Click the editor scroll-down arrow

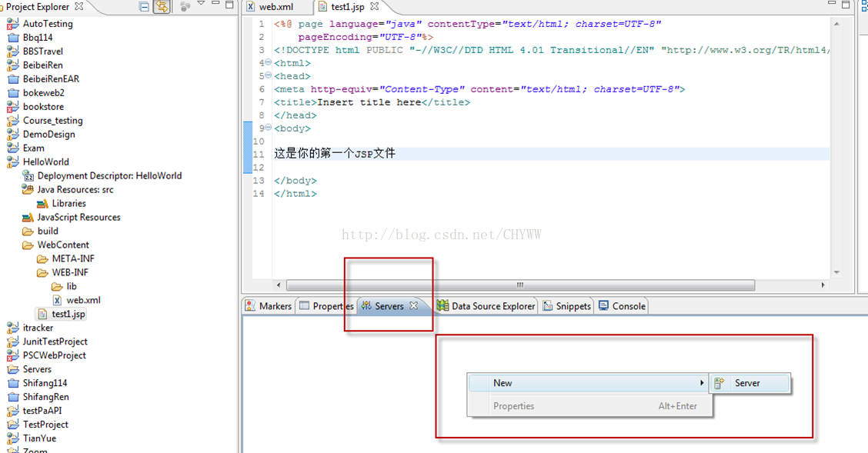(836, 272)
